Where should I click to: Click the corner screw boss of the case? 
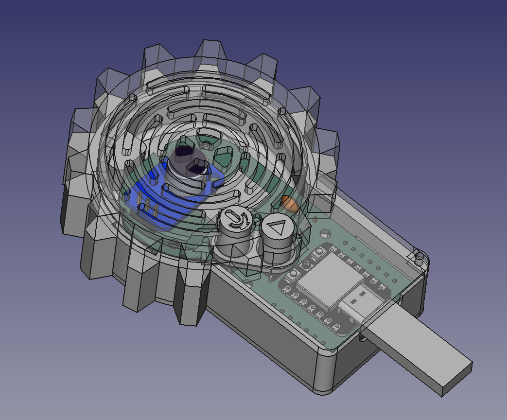419,256
